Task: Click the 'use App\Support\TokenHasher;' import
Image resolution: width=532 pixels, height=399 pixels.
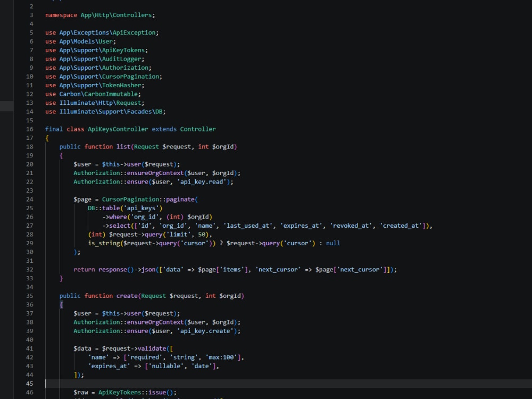Action: coord(95,86)
